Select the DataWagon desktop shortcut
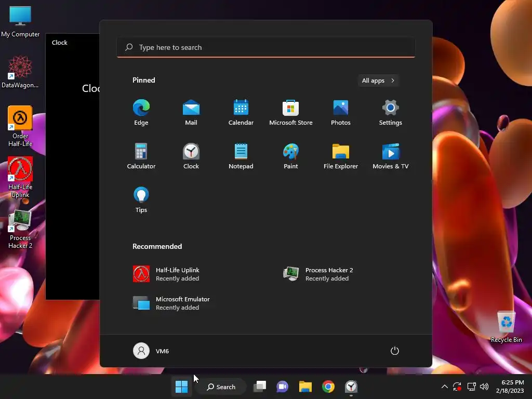Viewport: 532px width, 399px height. coord(20,72)
